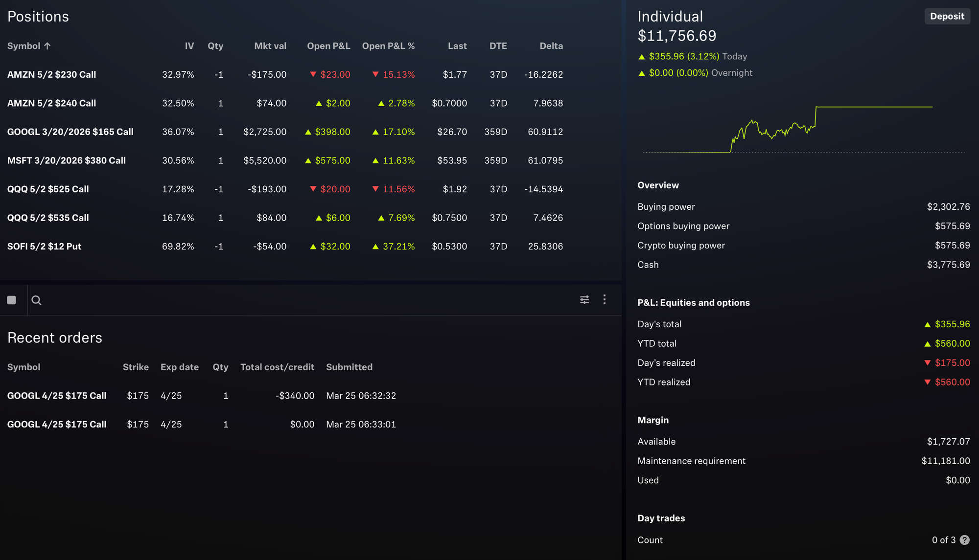Image resolution: width=979 pixels, height=560 pixels.
Task: Sort positions by Last column
Action: click(457, 46)
